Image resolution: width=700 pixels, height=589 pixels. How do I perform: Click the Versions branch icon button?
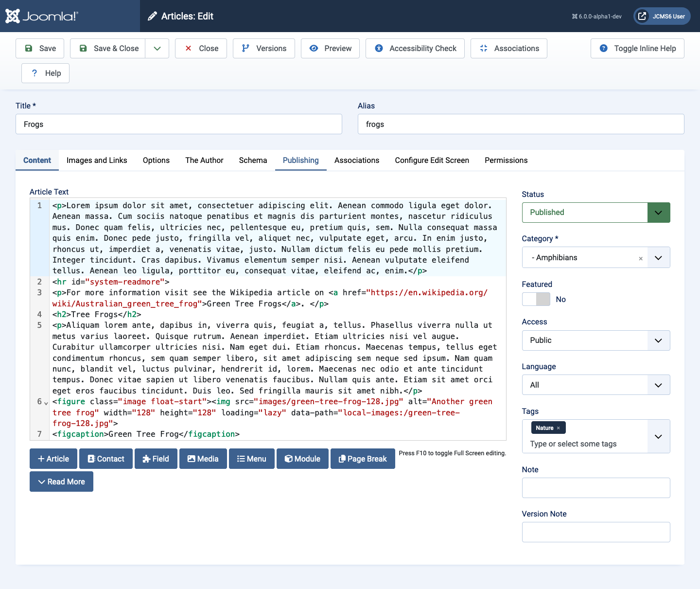tap(263, 48)
